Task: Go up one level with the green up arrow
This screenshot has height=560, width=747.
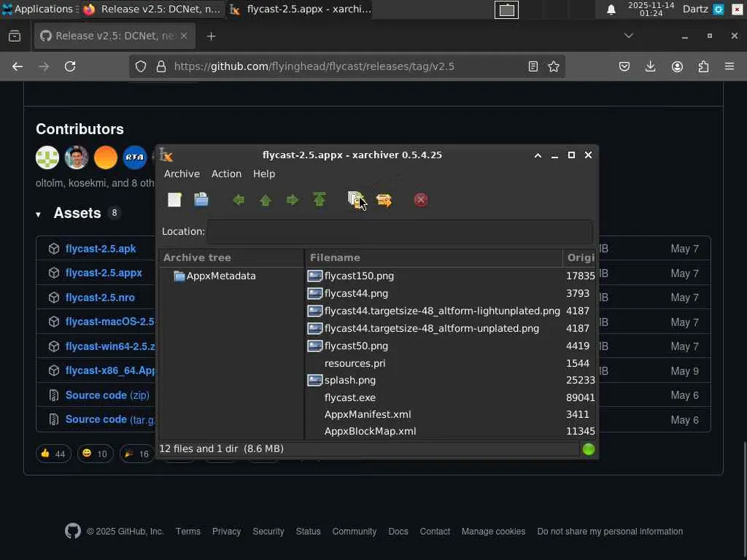Action: [266, 200]
